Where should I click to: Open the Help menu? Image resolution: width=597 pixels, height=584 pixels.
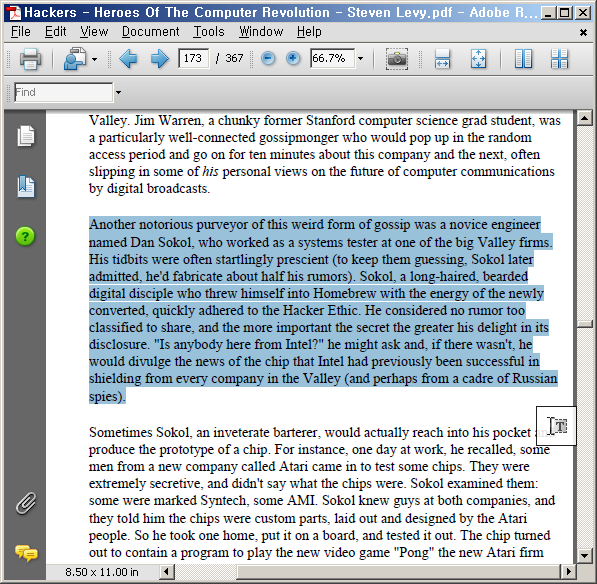point(309,32)
